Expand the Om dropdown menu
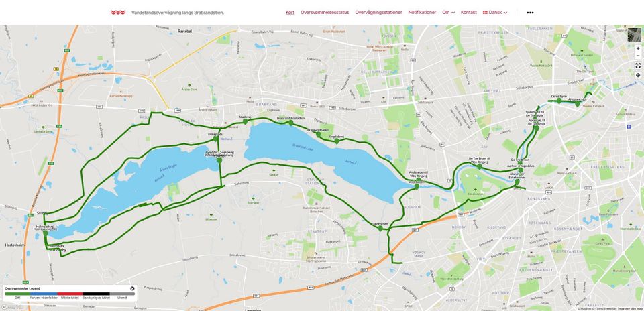The width and height of the screenshot is (644, 311). (x=449, y=13)
